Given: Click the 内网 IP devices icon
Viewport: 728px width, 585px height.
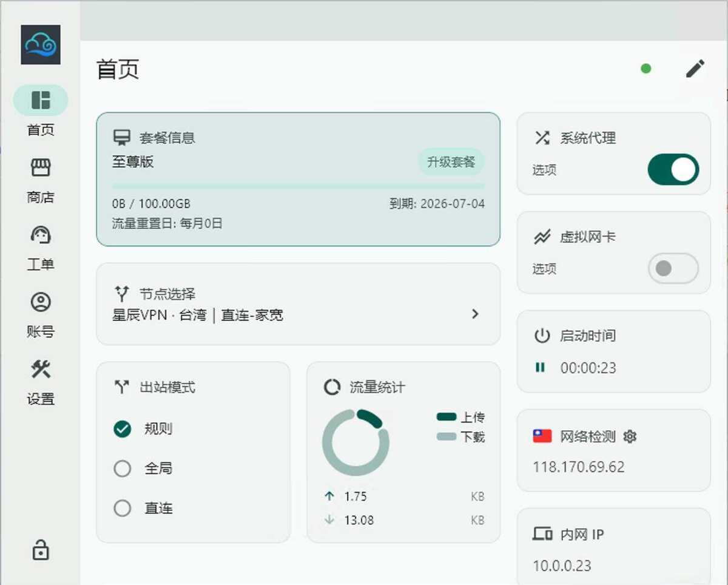Looking at the screenshot, I should [542, 534].
